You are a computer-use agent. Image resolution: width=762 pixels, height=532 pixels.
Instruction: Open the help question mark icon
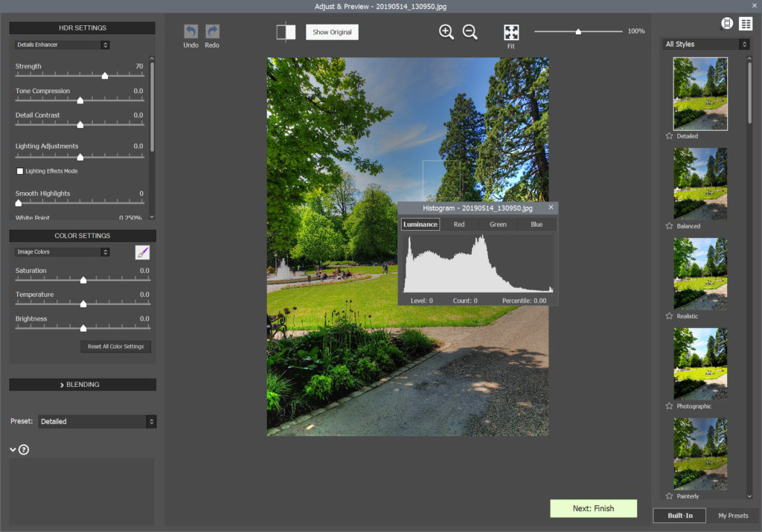tap(24, 449)
